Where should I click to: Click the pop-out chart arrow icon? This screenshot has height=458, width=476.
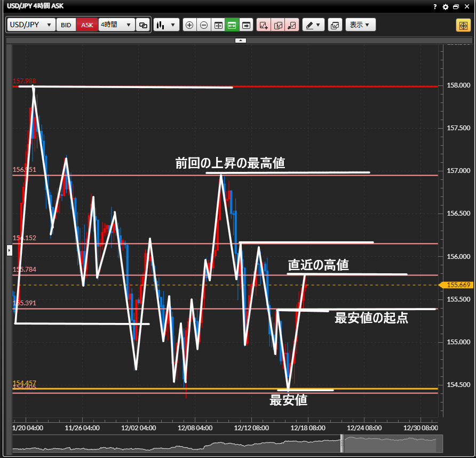pyautogui.click(x=291, y=25)
